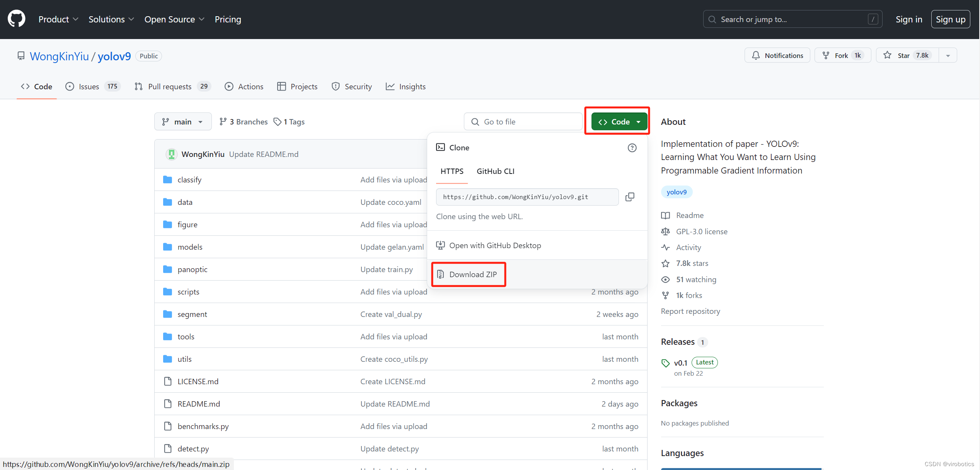Screen dimensions: 980x470
Task: Click the models folder icon
Action: click(x=167, y=247)
